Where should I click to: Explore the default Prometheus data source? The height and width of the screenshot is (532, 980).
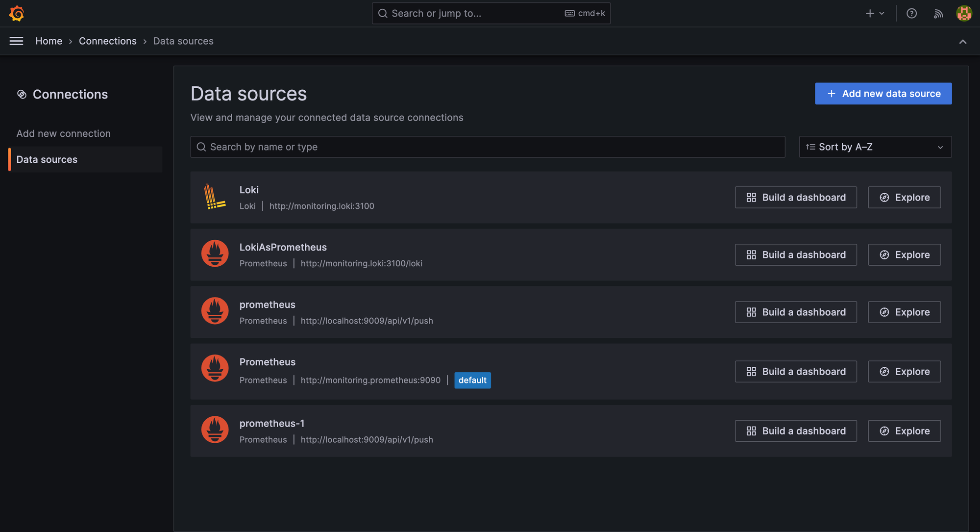904,372
